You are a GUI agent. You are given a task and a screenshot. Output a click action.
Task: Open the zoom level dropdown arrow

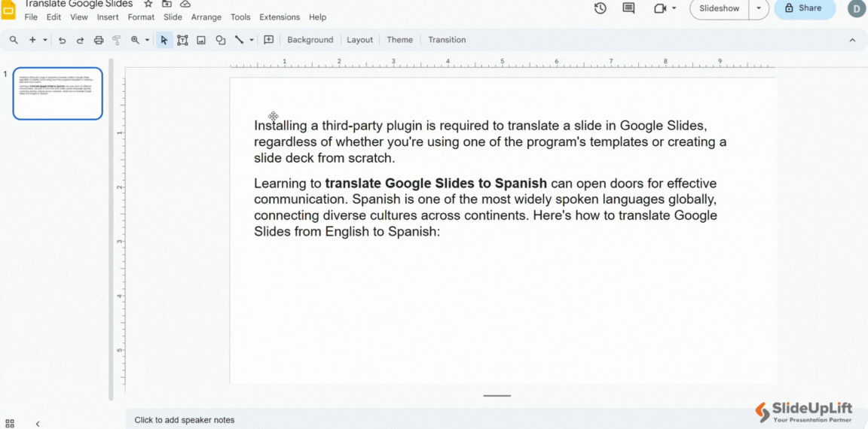tap(147, 40)
